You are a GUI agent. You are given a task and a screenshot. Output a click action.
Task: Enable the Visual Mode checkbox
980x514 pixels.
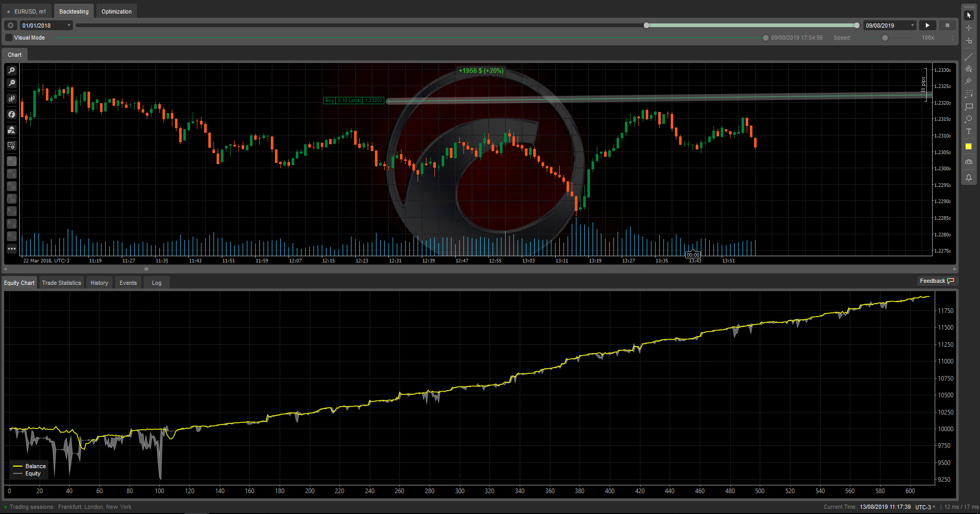point(9,37)
